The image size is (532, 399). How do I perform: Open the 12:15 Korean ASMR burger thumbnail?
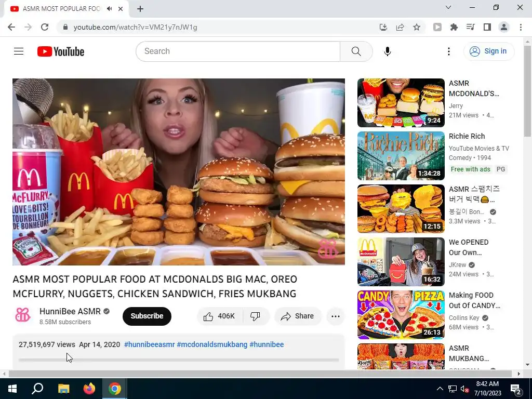[401, 209]
